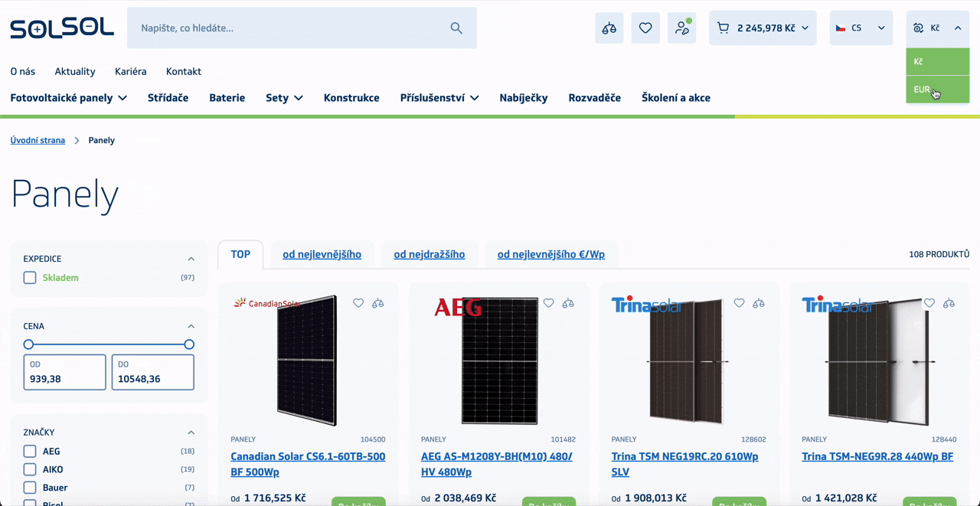Viewport: 980px width, 506px height.
Task: Click the minimum price slider handle
Action: pos(28,344)
